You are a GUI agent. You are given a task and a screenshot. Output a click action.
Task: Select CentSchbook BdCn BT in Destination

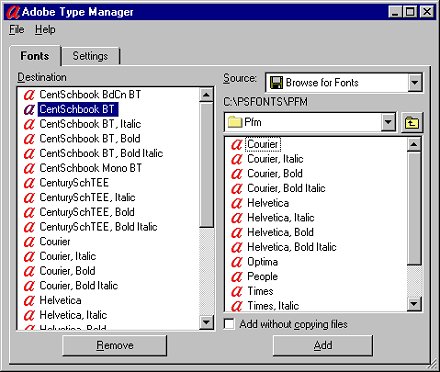click(90, 95)
